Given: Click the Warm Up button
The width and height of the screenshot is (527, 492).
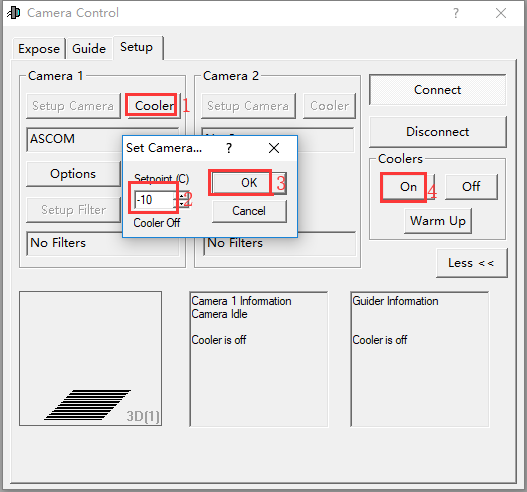Looking at the screenshot, I should (438, 221).
